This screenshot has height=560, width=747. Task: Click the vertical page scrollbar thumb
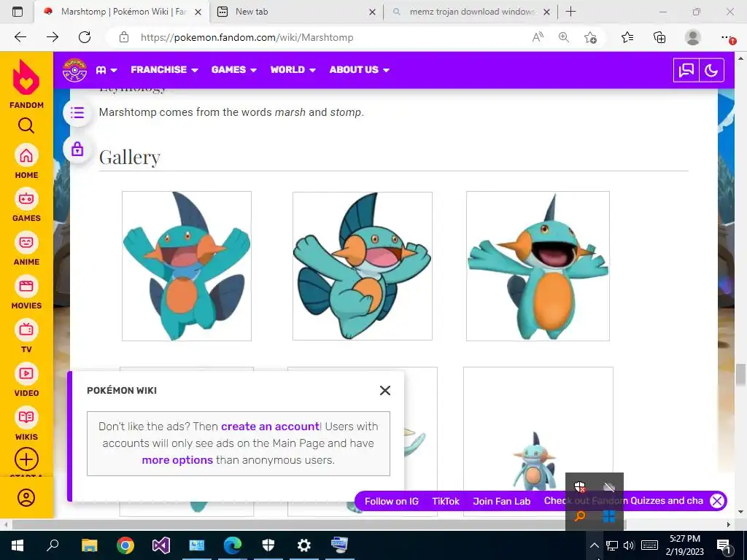740,376
